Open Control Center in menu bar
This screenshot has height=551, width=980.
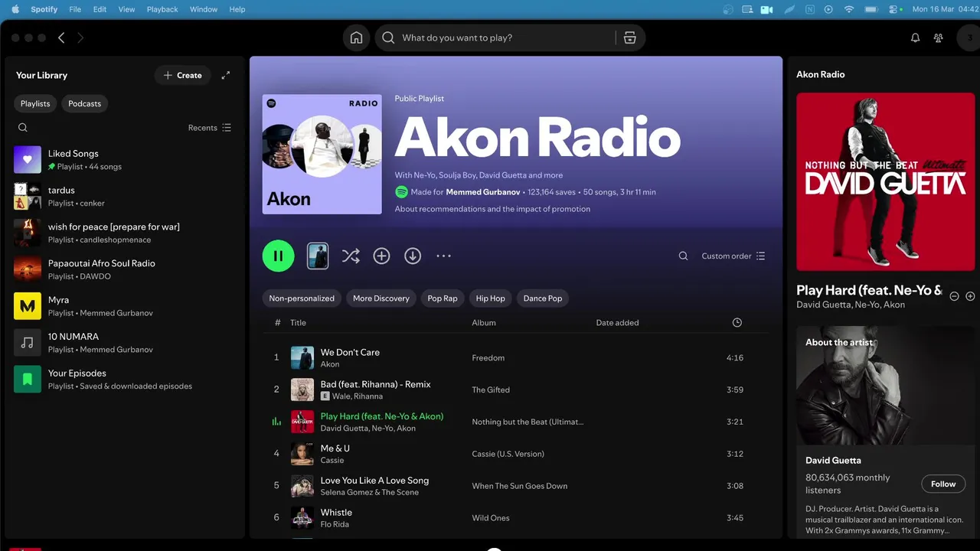893,9
